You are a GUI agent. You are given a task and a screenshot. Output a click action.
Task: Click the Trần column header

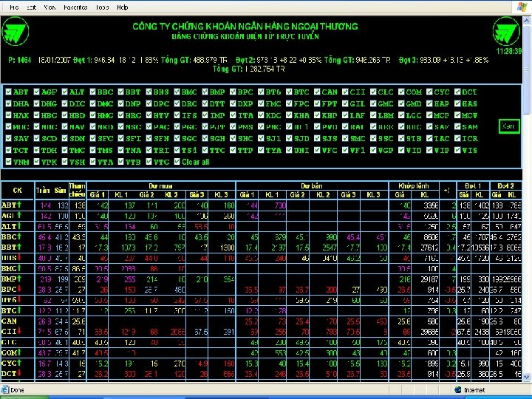[x=43, y=191]
